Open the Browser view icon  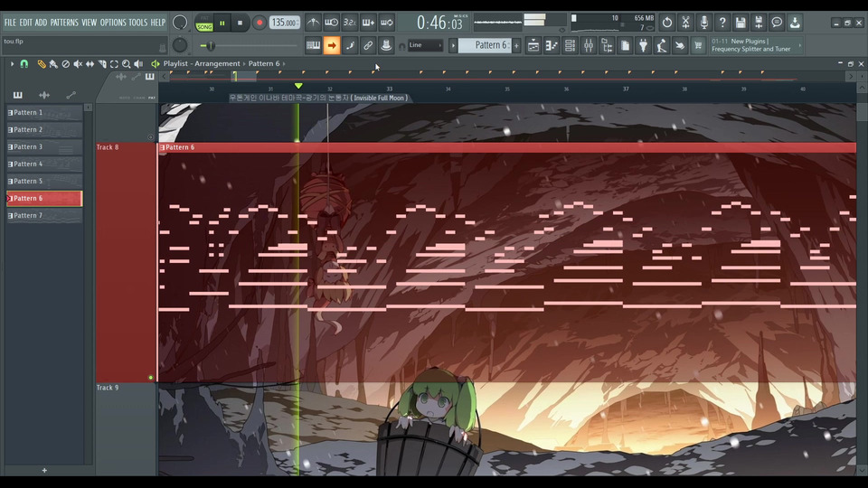(x=607, y=46)
